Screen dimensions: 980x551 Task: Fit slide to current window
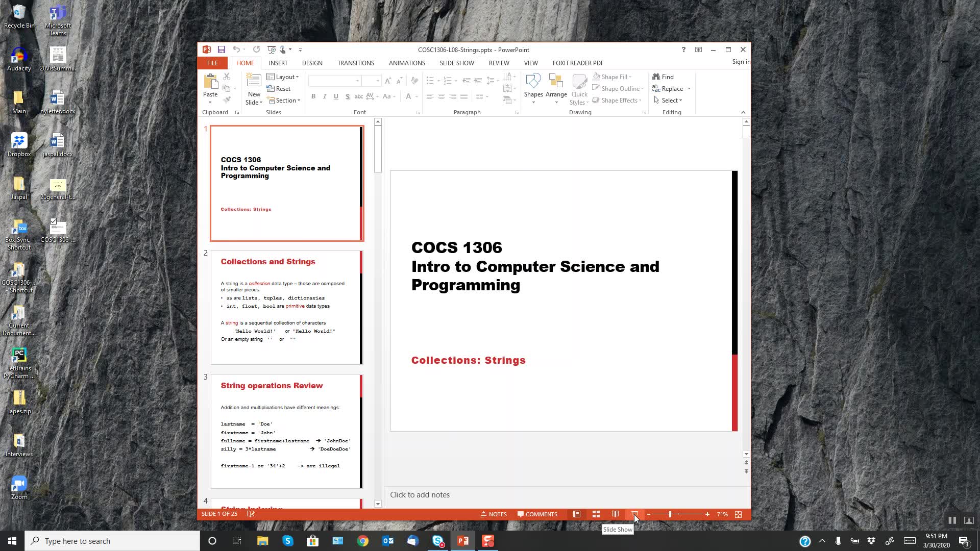point(738,514)
